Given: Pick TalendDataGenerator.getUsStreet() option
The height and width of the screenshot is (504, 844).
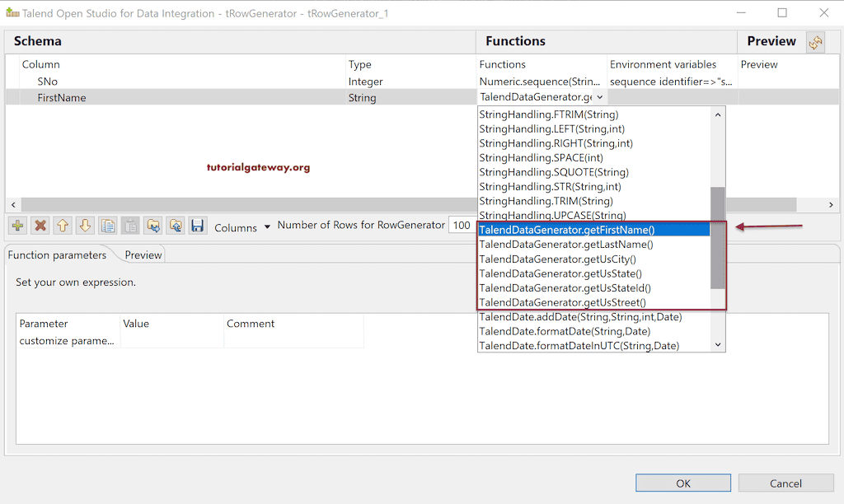Looking at the screenshot, I should [x=594, y=302].
